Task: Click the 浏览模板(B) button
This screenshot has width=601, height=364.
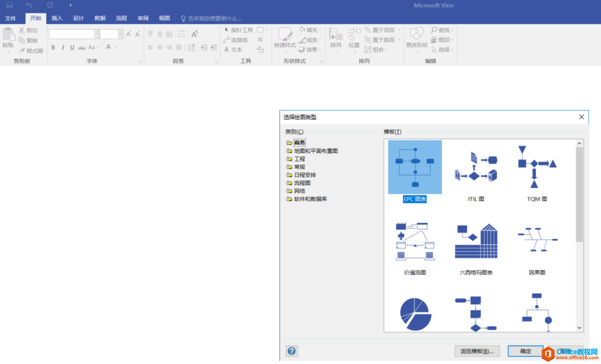Action: (477, 351)
